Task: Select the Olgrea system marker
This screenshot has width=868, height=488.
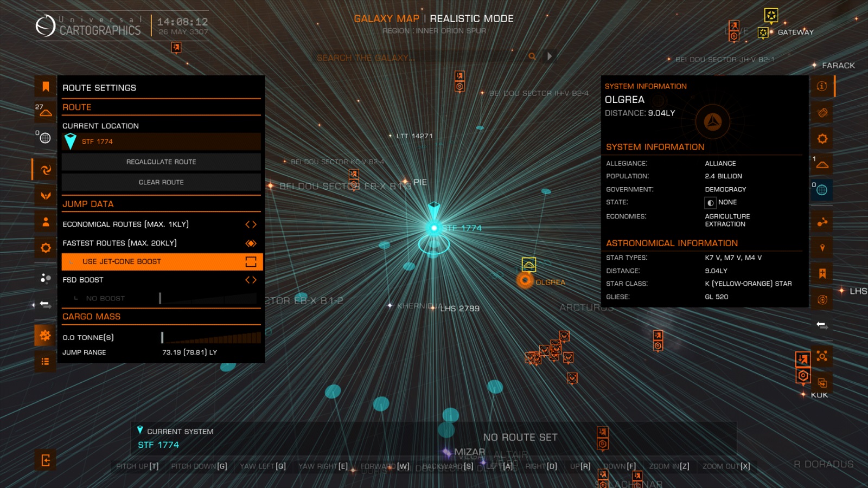Action: (525, 280)
